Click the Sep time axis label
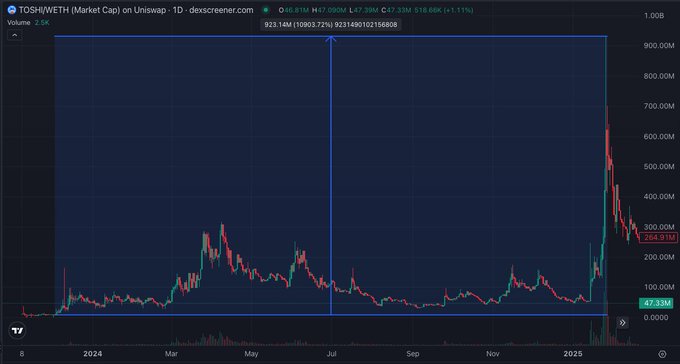 (412, 354)
